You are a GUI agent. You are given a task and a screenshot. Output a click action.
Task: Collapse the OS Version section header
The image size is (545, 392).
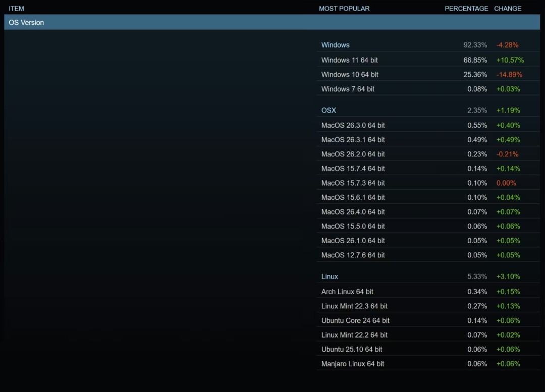tap(26, 23)
